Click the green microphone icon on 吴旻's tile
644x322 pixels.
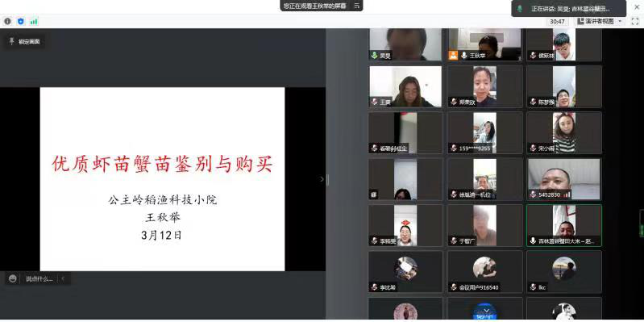pyautogui.click(x=374, y=55)
